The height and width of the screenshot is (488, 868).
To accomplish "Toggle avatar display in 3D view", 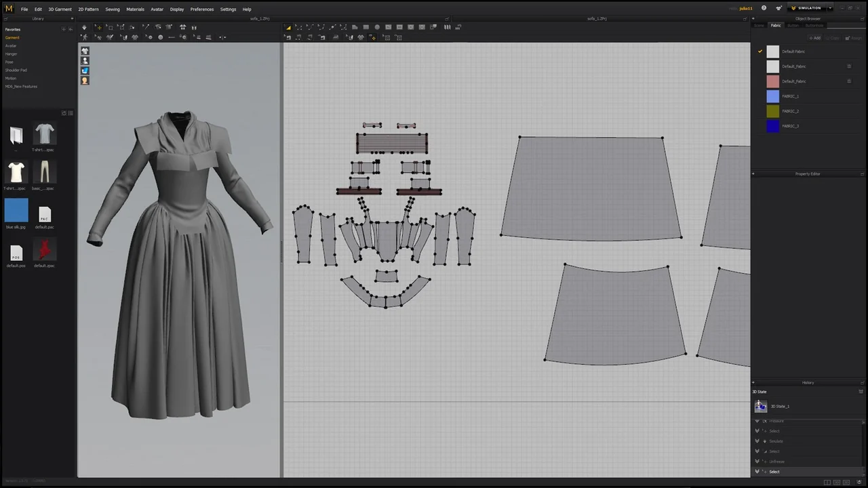I will (x=85, y=61).
